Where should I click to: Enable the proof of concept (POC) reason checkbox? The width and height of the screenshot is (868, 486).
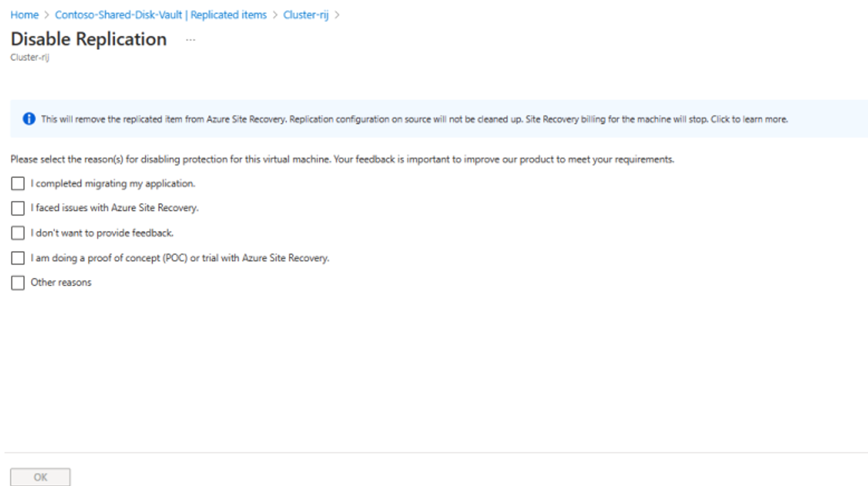[17, 258]
